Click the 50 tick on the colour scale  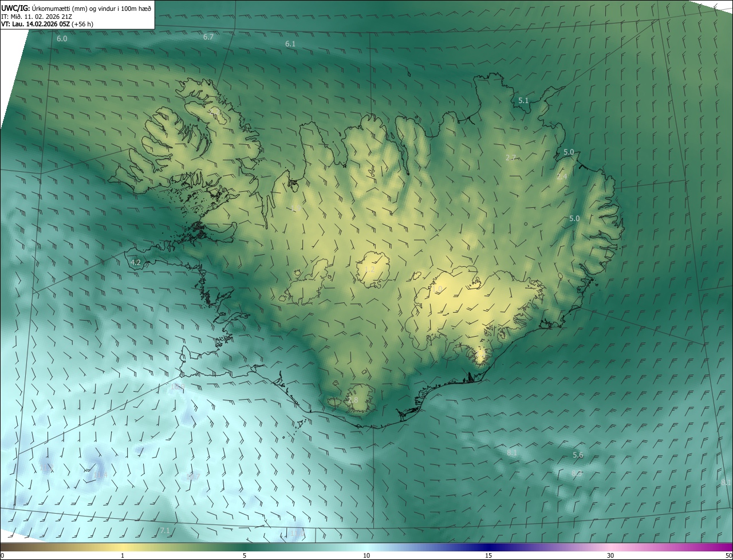pyautogui.click(x=728, y=555)
